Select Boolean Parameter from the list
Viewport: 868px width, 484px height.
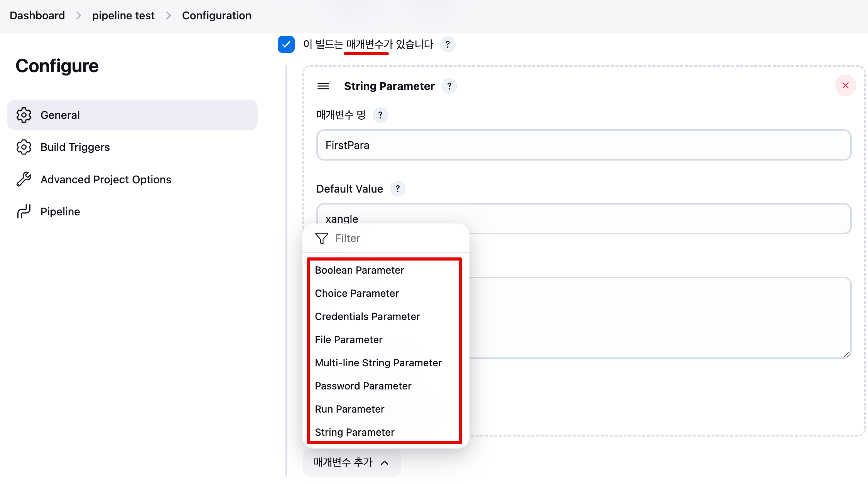point(359,270)
